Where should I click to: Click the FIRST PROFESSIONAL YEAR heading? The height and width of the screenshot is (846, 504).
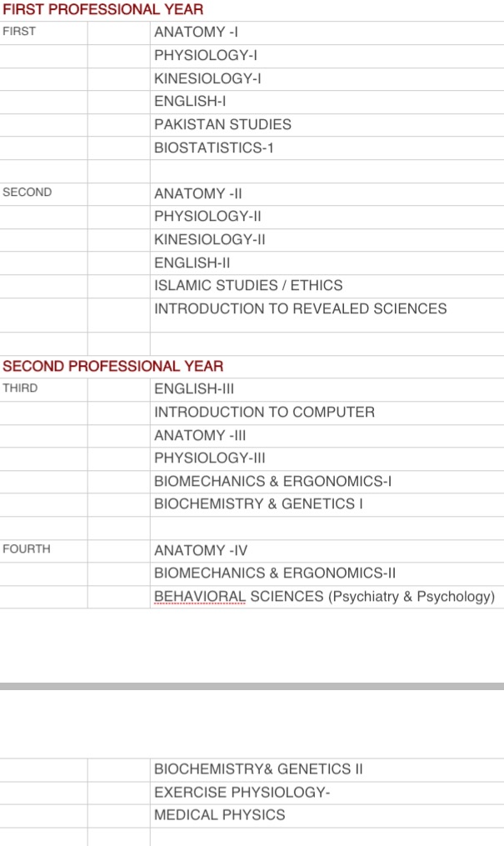pos(102,10)
